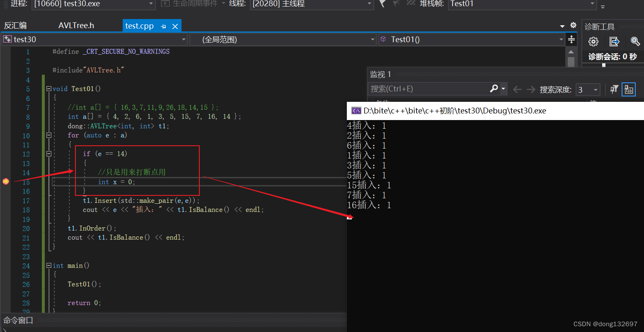Viewport: 644px width, 332px height.
Task: Click the 诊断会话: 0 秒 label
Action: point(613,57)
